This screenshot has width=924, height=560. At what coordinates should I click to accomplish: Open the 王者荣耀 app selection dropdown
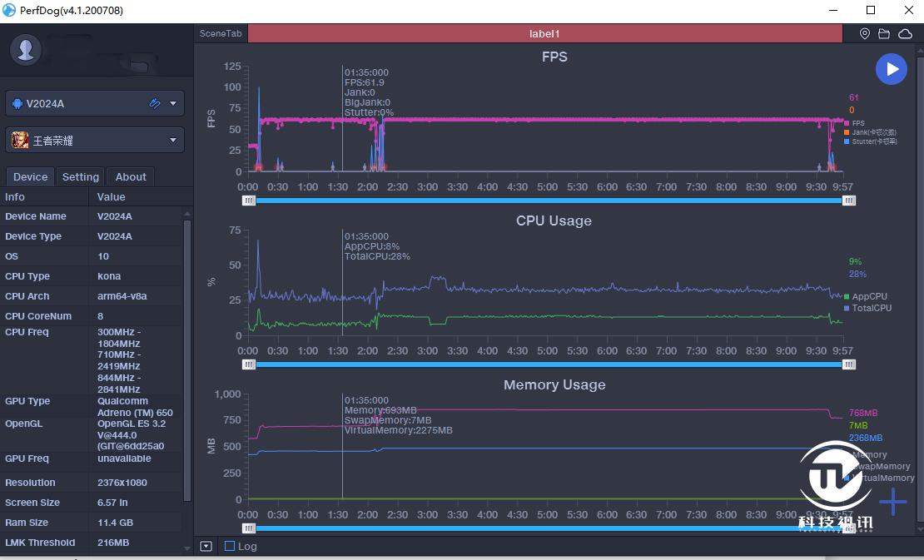(x=173, y=141)
